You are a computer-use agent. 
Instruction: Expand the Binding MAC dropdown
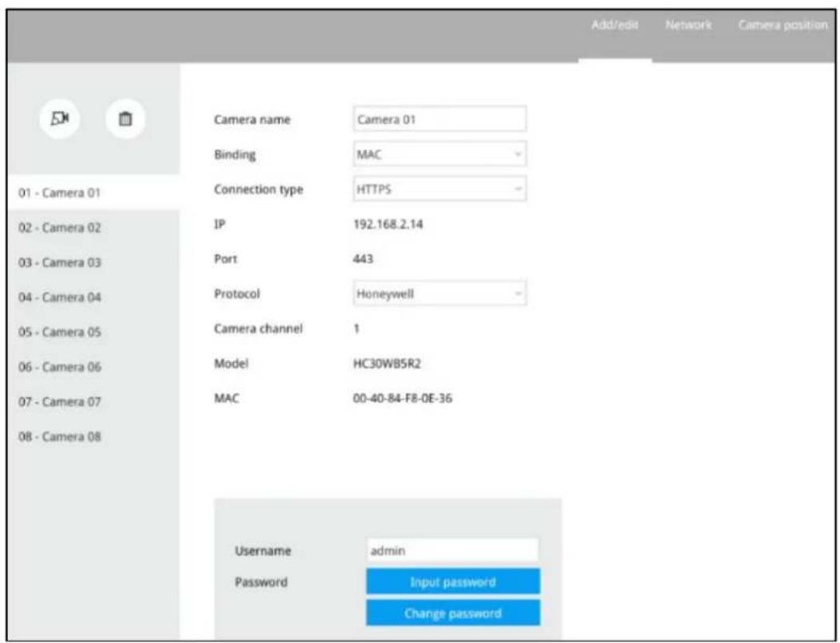point(440,154)
